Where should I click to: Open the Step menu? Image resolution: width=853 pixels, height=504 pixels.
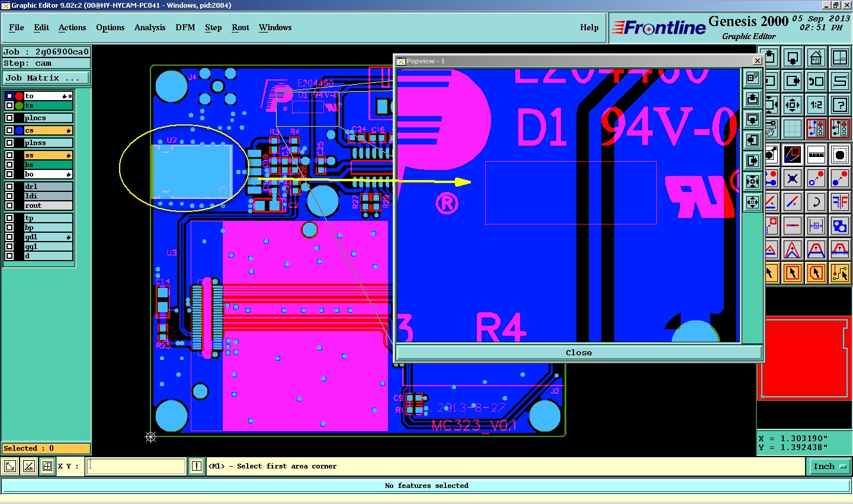pos(213,27)
